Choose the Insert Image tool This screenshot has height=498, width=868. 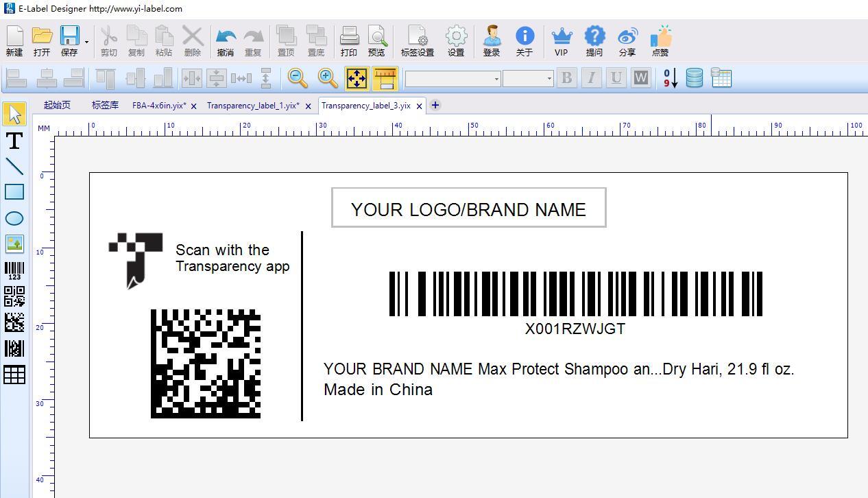coord(14,244)
